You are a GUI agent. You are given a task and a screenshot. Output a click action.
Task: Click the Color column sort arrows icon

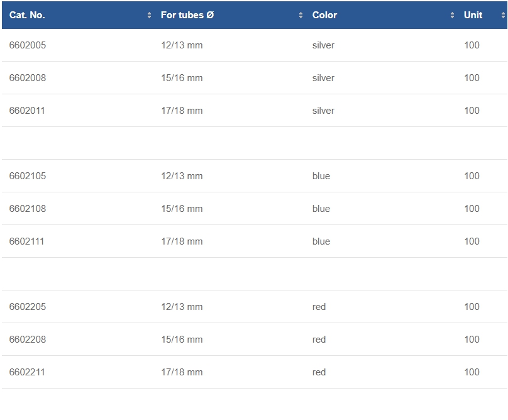(x=452, y=15)
